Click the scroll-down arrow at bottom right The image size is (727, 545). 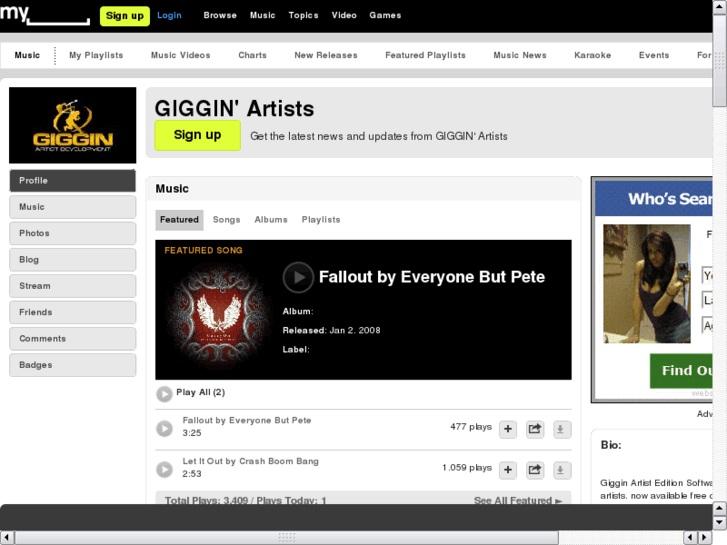720,522
